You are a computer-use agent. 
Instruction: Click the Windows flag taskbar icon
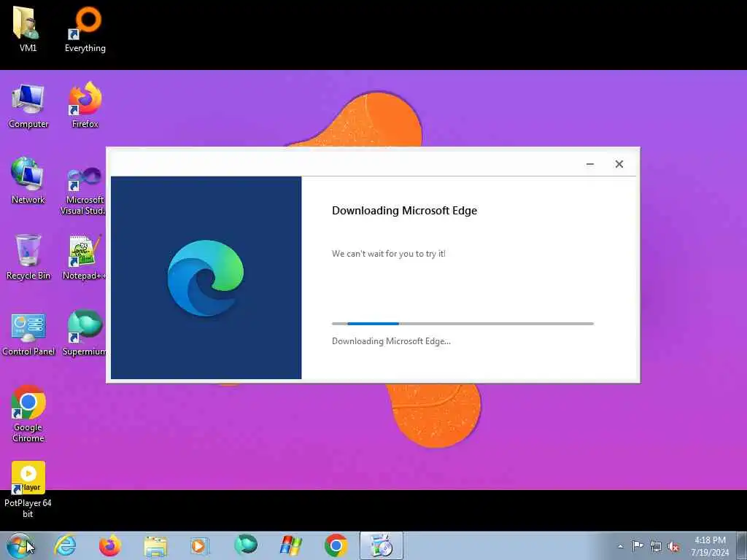click(x=290, y=545)
